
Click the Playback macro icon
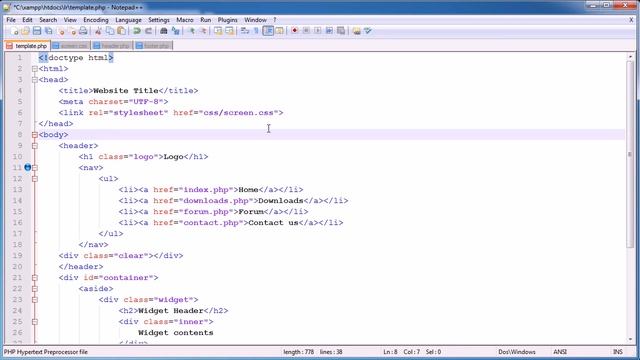click(318, 31)
